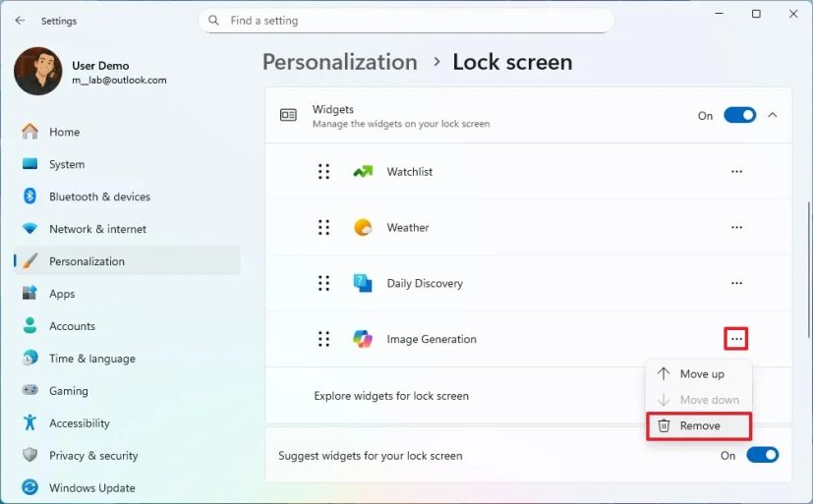
Task: Open more options for Daily Discovery
Action: click(736, 284)
